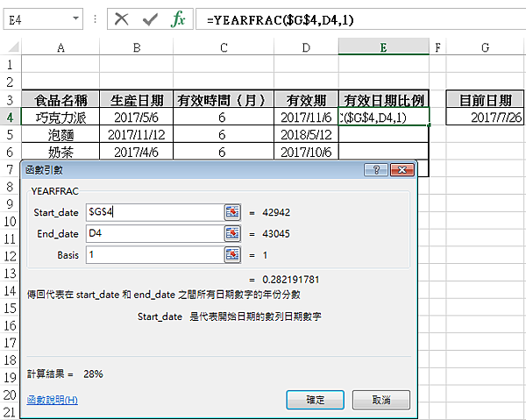526x420 pixels.
Task: Click the 確定 button
Action: (x=316, y=400)
